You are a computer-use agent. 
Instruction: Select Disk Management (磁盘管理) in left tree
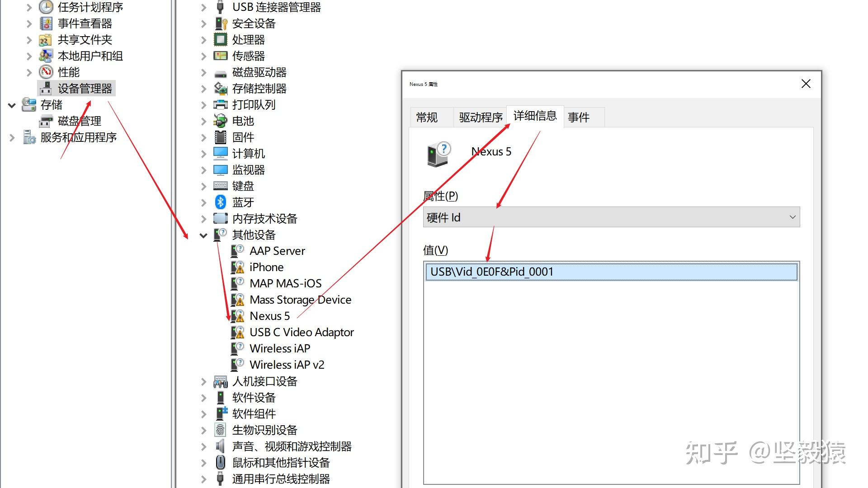coord(79,121)
